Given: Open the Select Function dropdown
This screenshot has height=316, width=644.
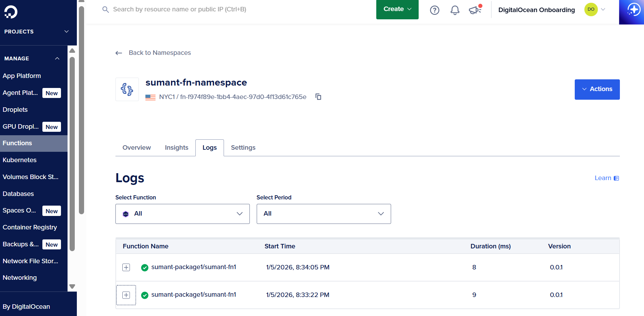Looking at the screenshot, I should [x=182, y=214].
